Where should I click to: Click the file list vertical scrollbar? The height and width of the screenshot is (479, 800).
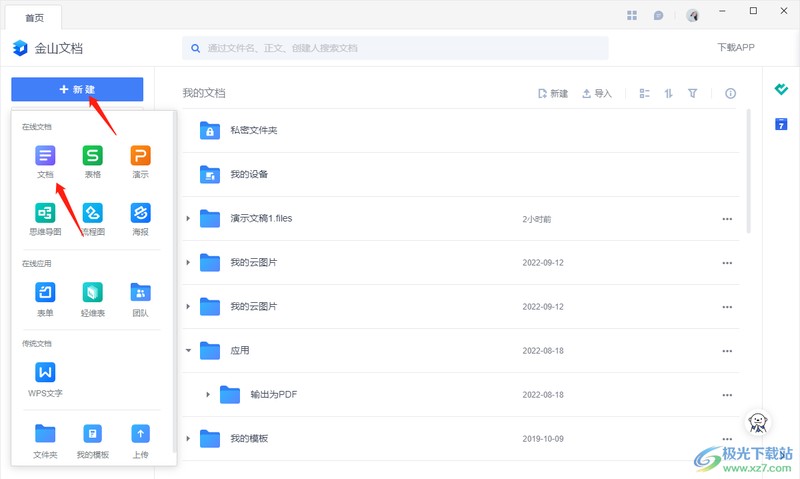click(748, 171)
